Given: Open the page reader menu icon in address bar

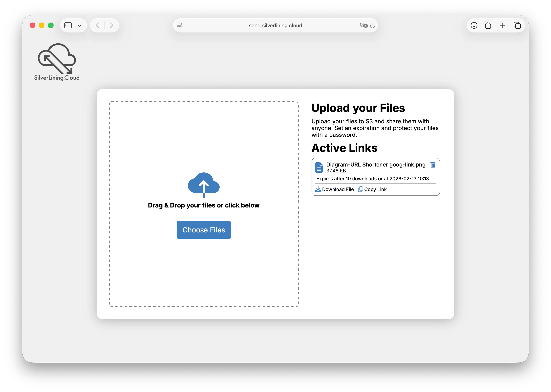Looking at the screenshot, I should [179, 25].
